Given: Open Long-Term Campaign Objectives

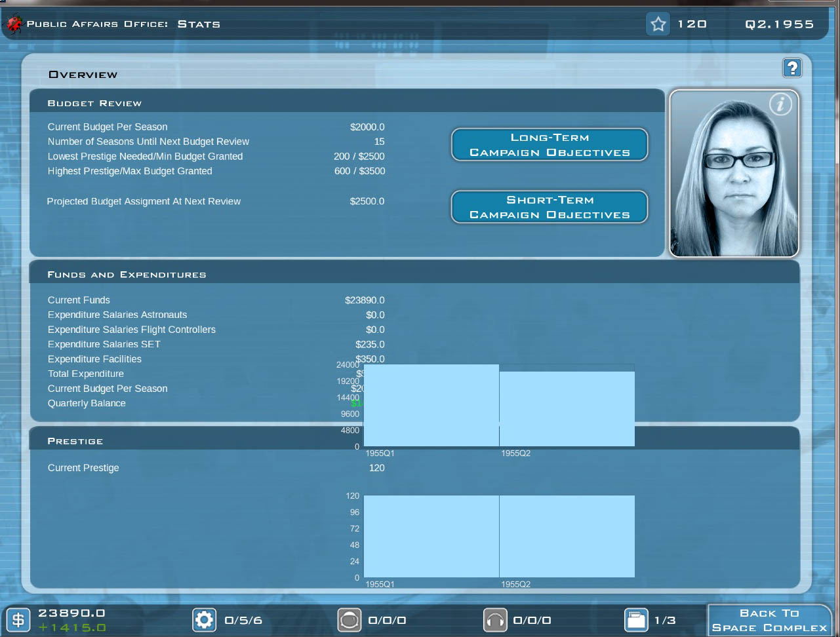Looking at the screenshot, I should click(550, 145).
